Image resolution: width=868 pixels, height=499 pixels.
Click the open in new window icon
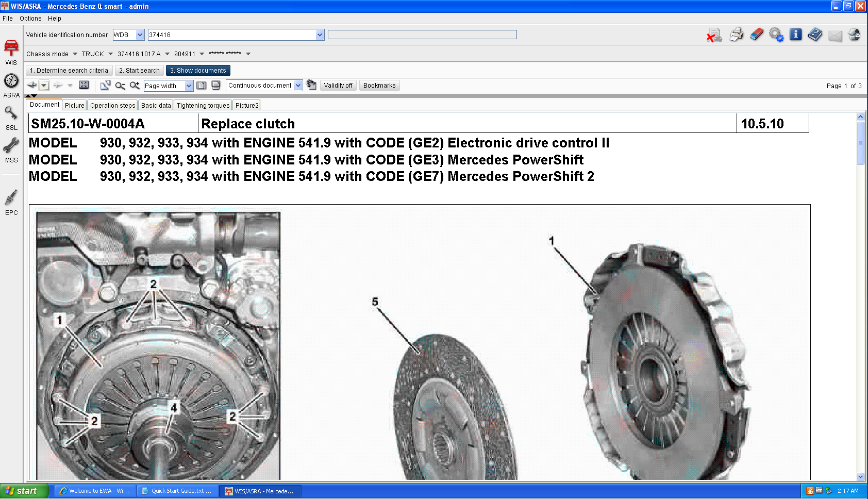(x=105, y=85)
